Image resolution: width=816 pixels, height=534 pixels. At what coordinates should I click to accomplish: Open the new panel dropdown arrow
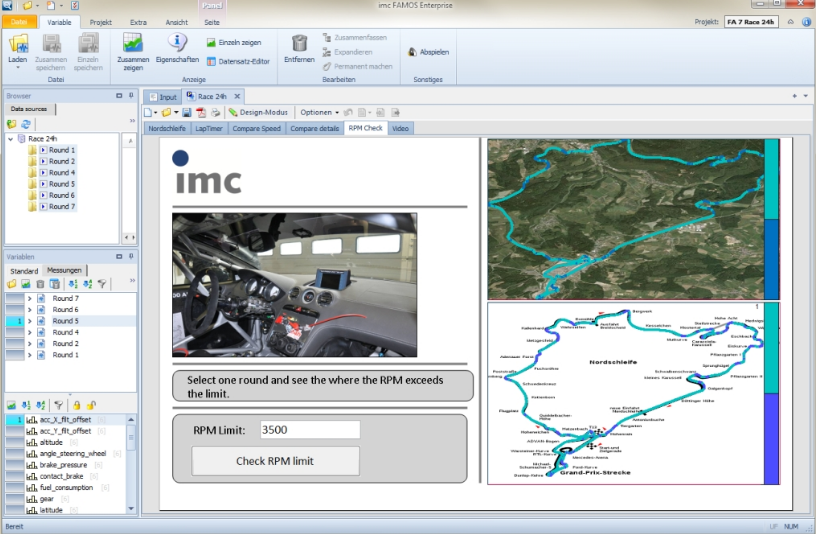tap(156, 113)
